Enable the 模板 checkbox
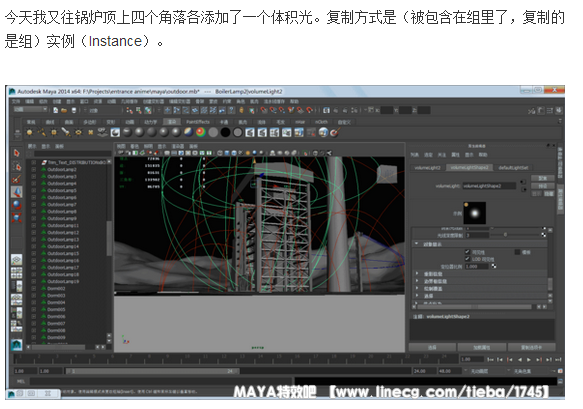 tap(517, 252)
